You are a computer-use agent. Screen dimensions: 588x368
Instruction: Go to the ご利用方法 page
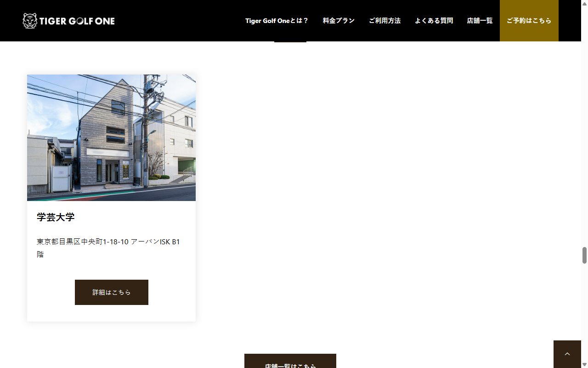[384, 21]
